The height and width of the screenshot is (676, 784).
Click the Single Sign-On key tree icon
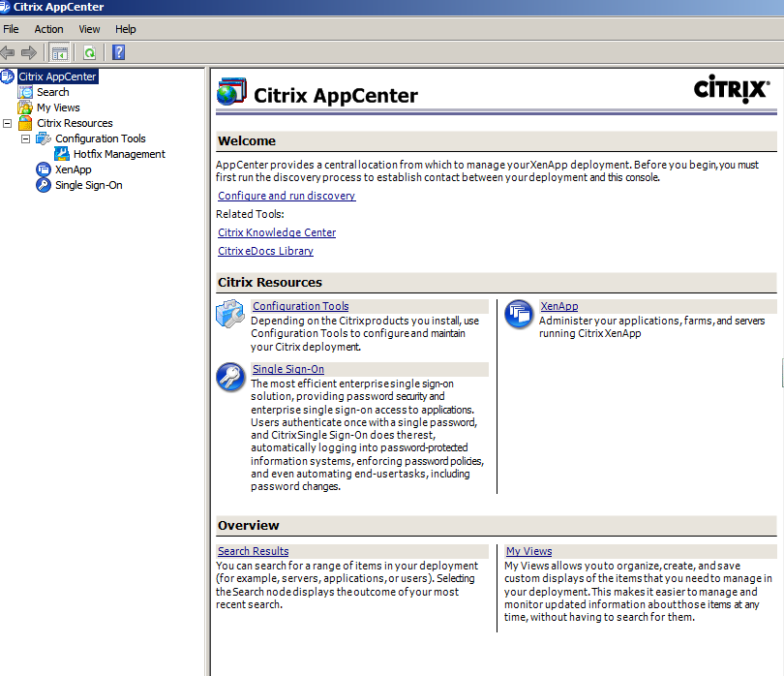tap(44, 185)
